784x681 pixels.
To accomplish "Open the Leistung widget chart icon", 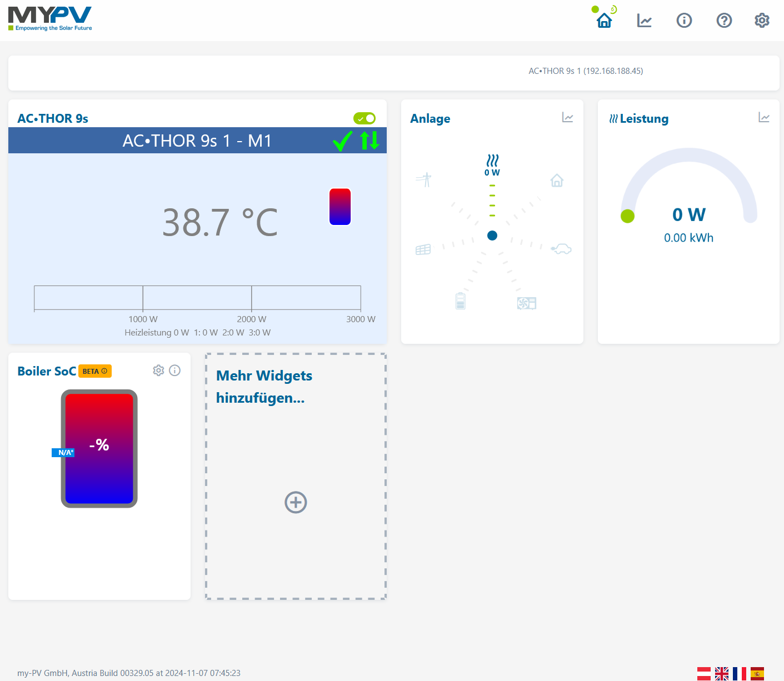I will [x=764, y=117].
